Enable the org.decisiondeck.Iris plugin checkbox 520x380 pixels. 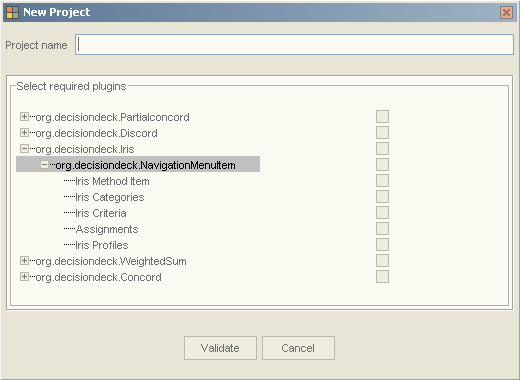[382, 149]
